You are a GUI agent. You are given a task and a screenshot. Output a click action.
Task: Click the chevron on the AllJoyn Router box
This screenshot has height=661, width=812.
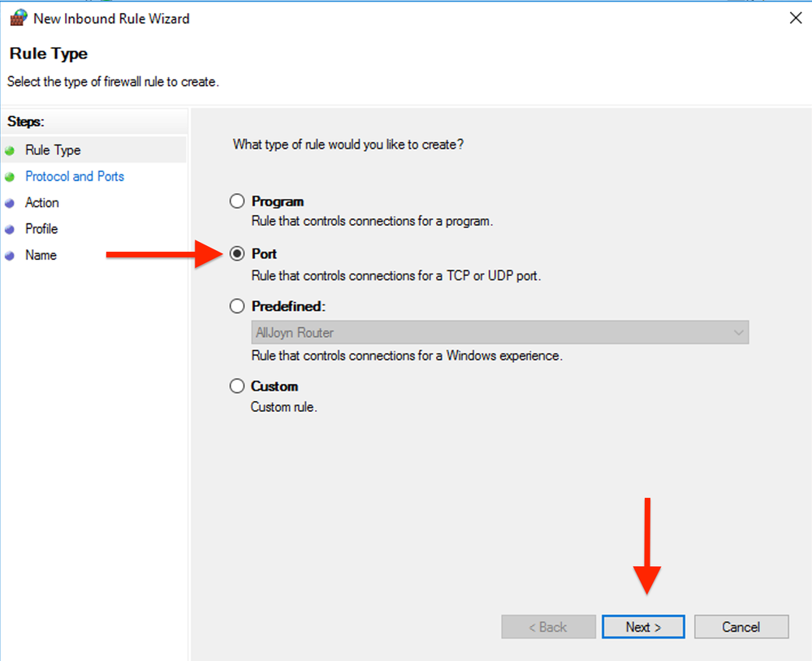tap(738, 332)
